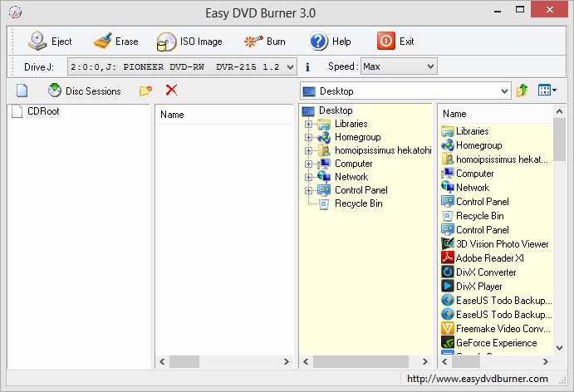This screenshot has width=574, height=392.
Task: Expand Homegroup in the folder tree
Action: [308, 137]
